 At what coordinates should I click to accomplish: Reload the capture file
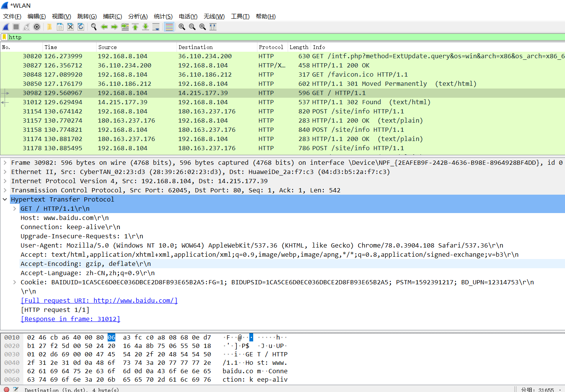(81, 27)
